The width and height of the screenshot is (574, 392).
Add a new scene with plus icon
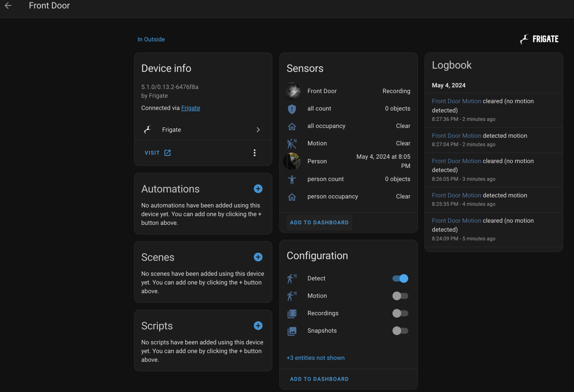click(x=258, y=257)
